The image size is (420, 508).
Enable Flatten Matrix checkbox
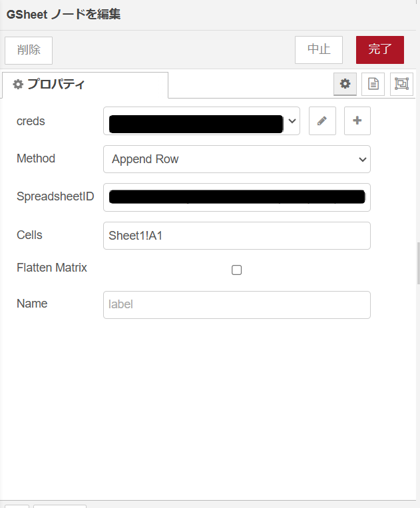(237, 270)
